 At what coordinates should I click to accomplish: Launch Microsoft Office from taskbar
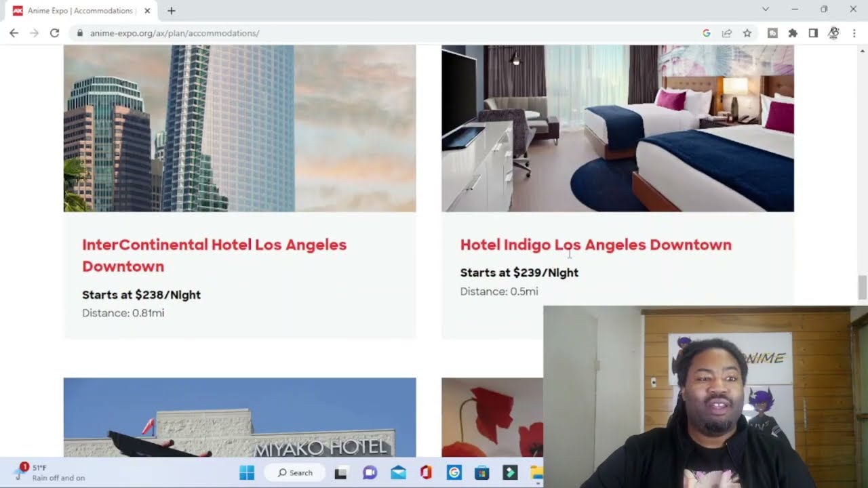click(x=426, y=472)
